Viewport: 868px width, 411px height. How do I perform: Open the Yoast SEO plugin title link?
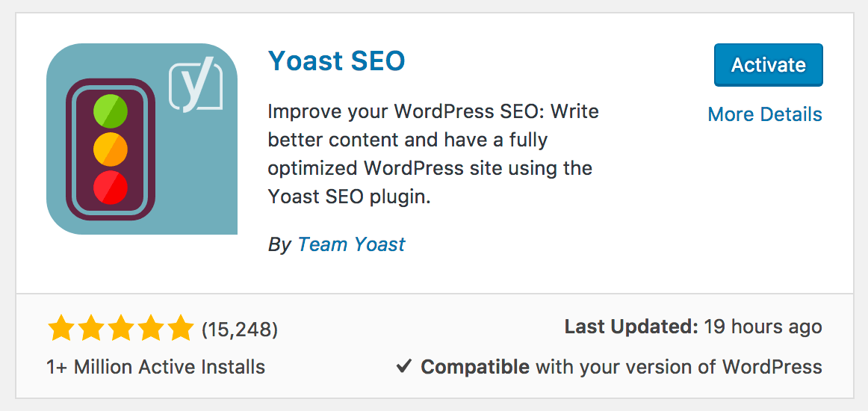(x=337, y=61)
